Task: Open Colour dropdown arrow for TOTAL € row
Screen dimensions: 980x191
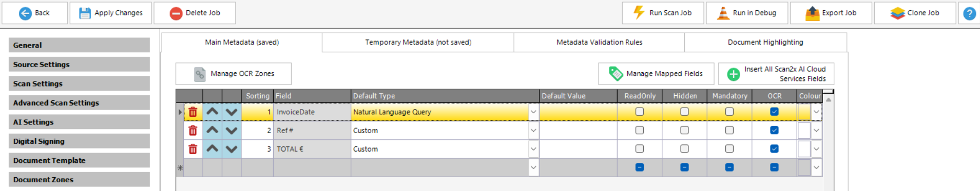Action: coord(816,149)
